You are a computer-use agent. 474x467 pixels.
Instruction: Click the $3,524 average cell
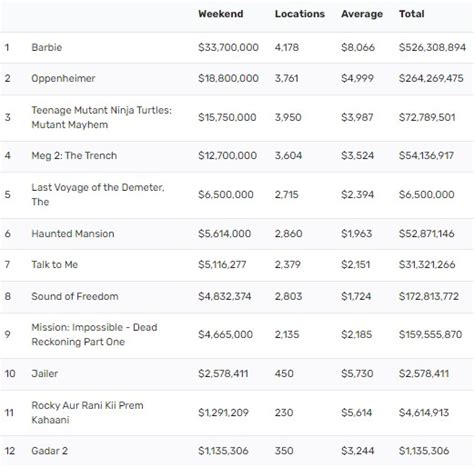[357, 156]
